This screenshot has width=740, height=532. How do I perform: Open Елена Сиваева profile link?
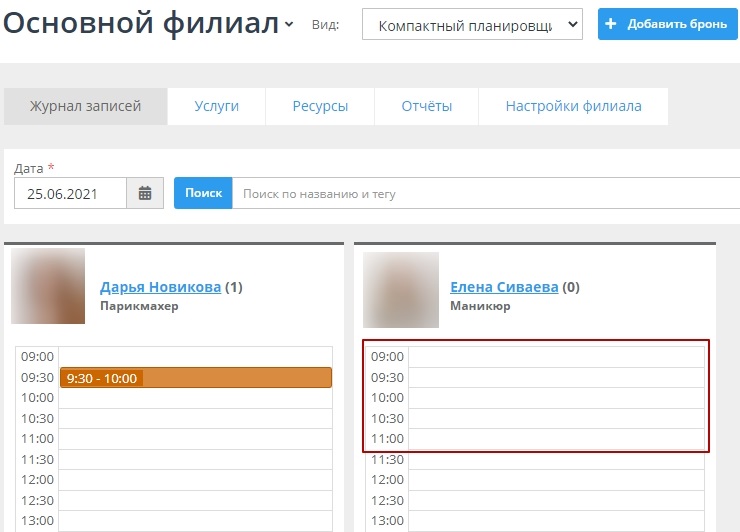pos(504,287)
